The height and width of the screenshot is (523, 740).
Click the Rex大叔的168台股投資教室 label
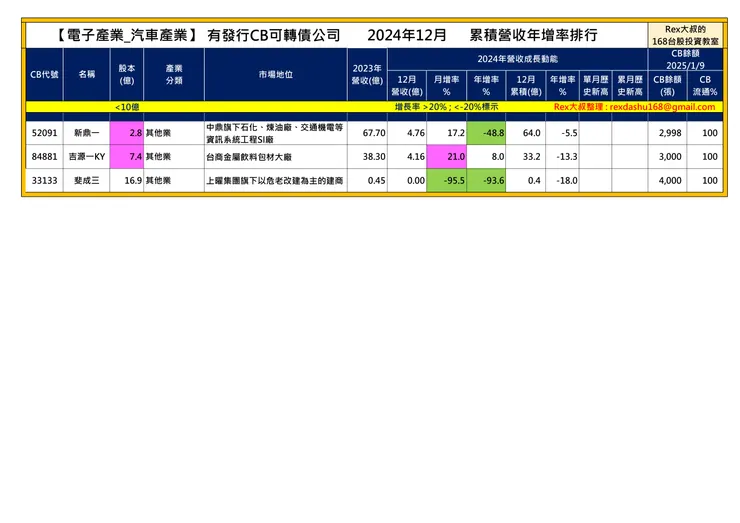click(685, 35)
